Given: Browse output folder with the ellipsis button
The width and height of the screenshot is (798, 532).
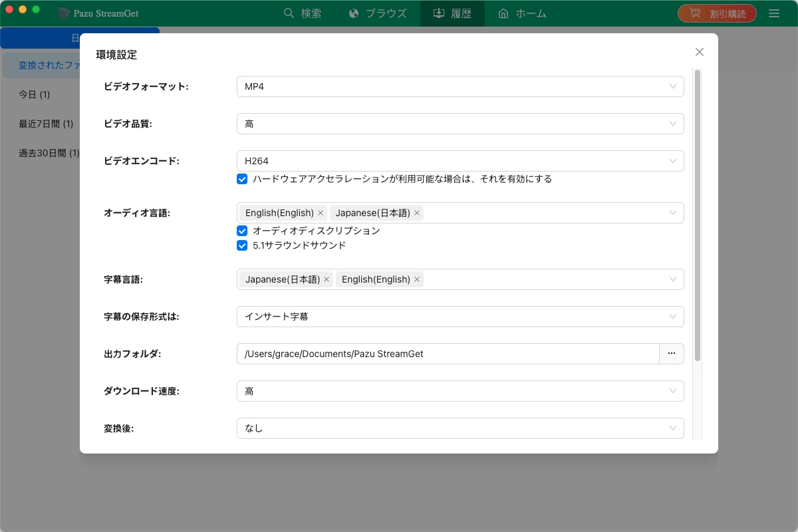Looking at the screenshot, I should (672, 354).
